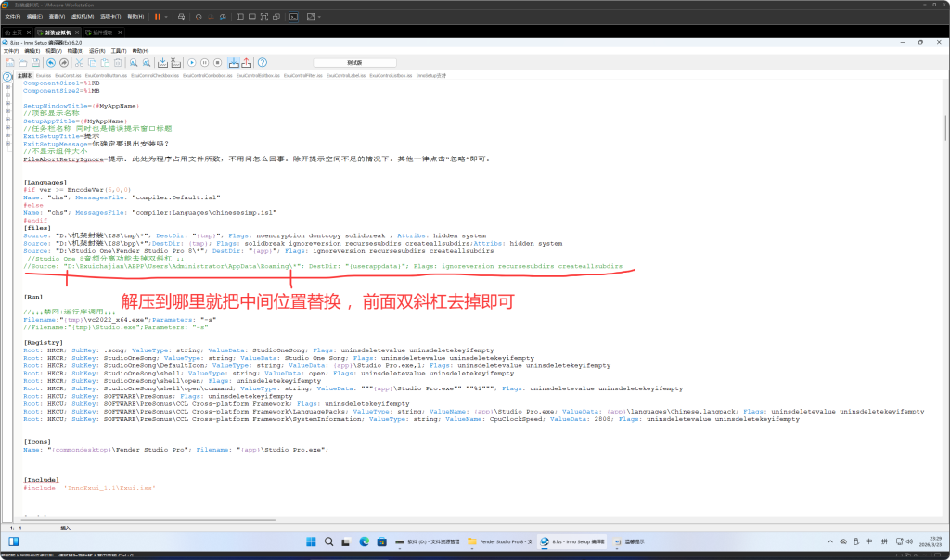Image resolution: width=950 pixels, height=560 pixels.
Task: Open the 温馨提示 taskbar window
Action: click(x=630, y=541)
